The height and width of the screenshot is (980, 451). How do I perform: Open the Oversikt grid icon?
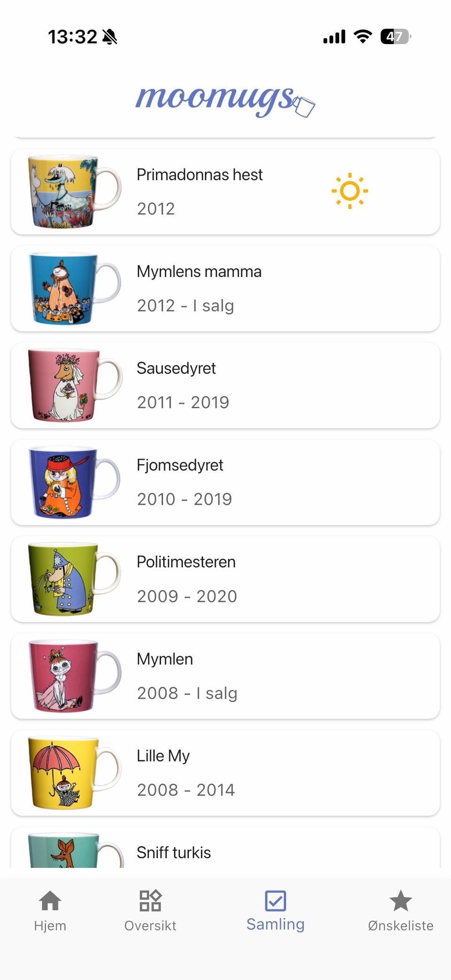click(x=150, y=901)
